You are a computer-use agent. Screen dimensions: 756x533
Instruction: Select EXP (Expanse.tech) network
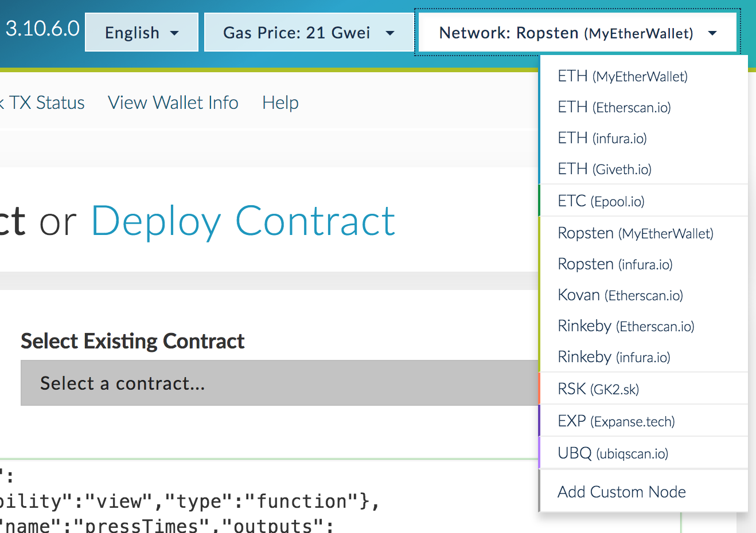644,421
